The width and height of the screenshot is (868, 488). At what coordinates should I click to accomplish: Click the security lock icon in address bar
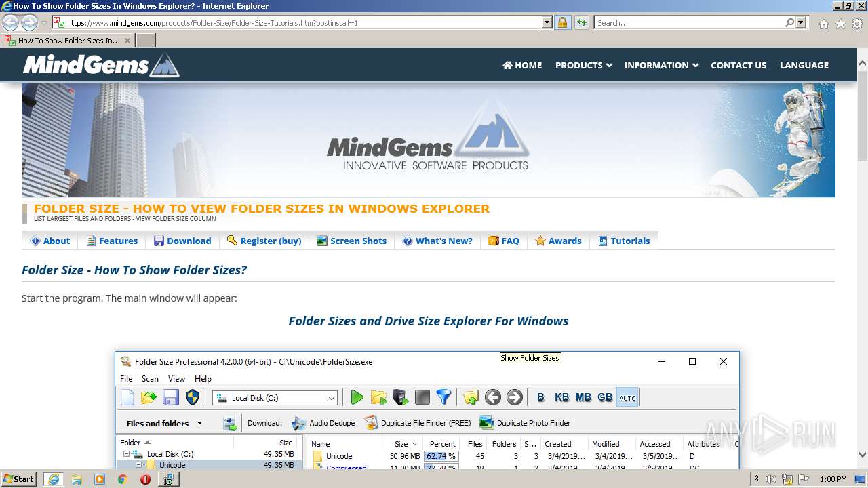pyautogui.click(x=562, y=22)
